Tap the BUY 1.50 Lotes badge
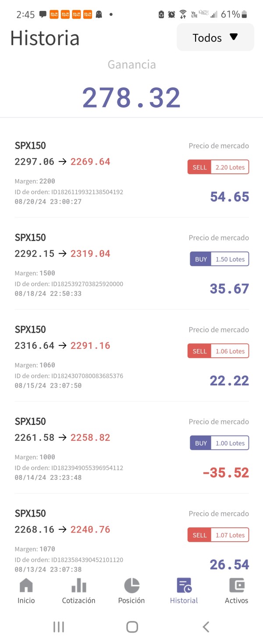Viewport: 263px width, 644px height. (x=219, y=259)
